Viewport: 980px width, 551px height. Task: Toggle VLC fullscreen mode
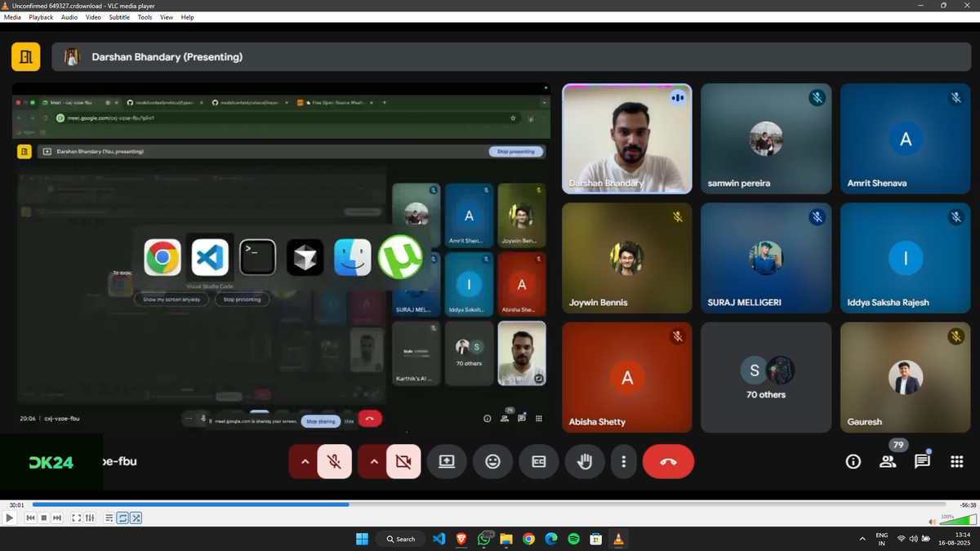click(76, 518)
